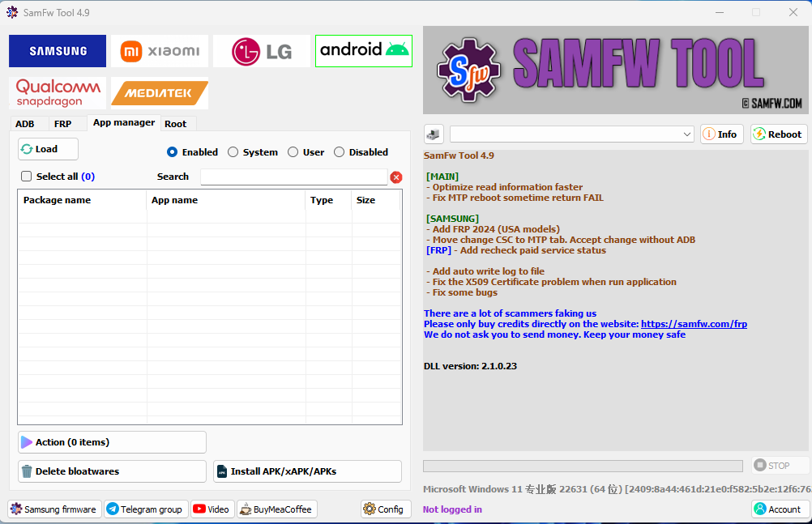Sort by Type column header
The height and width of the screenshot is (524, 812).
328,200
